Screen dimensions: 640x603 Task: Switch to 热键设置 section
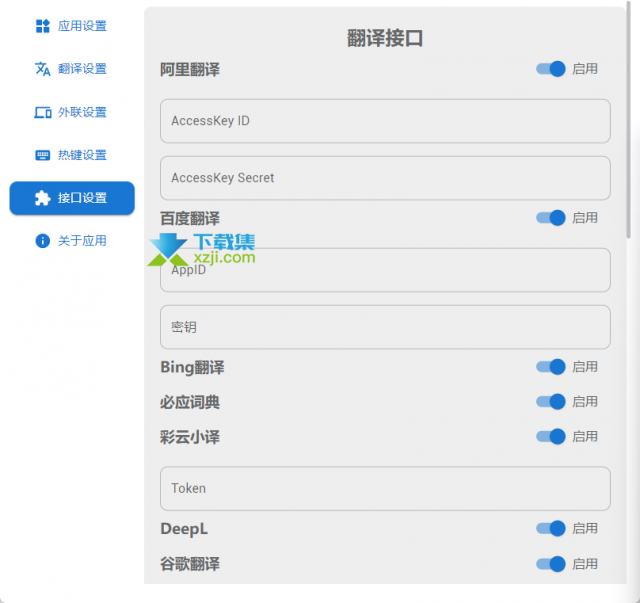[72, 155]
